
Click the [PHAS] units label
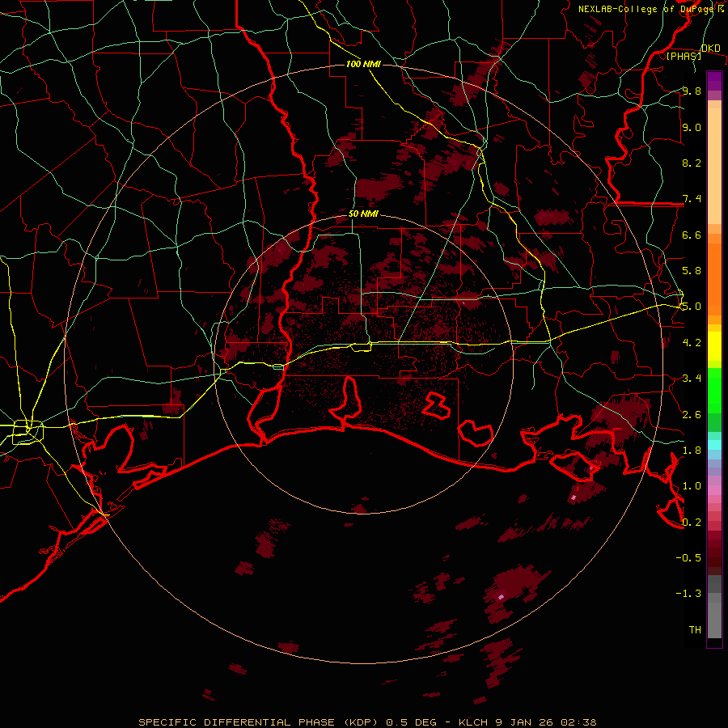coord(684,56)
